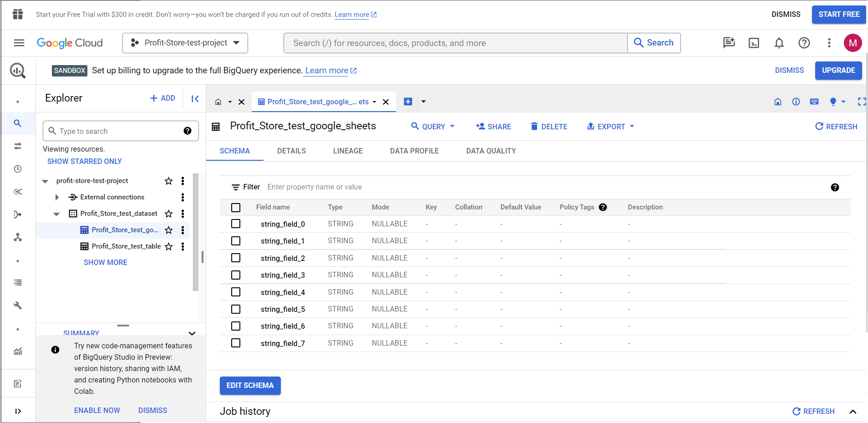The width and height of the screenshot is (868, 423).
Task: Collapse the profit-store-test-project tree node
Action: [45, 181]
